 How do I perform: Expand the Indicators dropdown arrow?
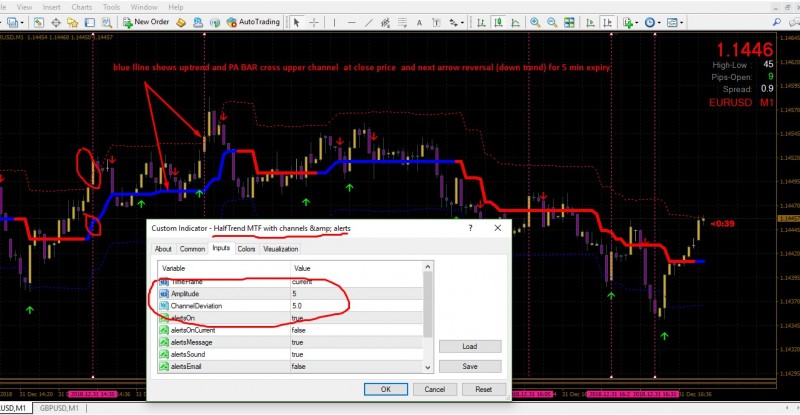(x=637, y=22)
